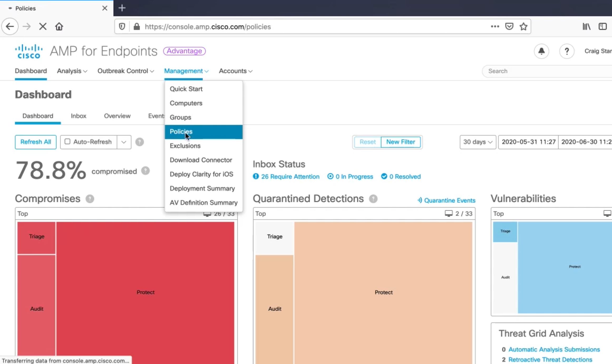The height and width of the screenshot is (364, 612).
Task: Select the blue Protect block in Vulnerabilities
Action: point(565,267)
